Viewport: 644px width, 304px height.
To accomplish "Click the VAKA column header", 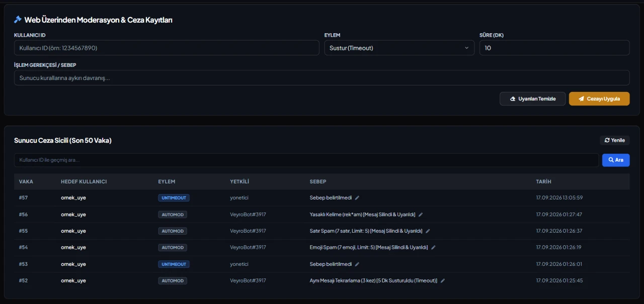I will [x=26, y=181].
